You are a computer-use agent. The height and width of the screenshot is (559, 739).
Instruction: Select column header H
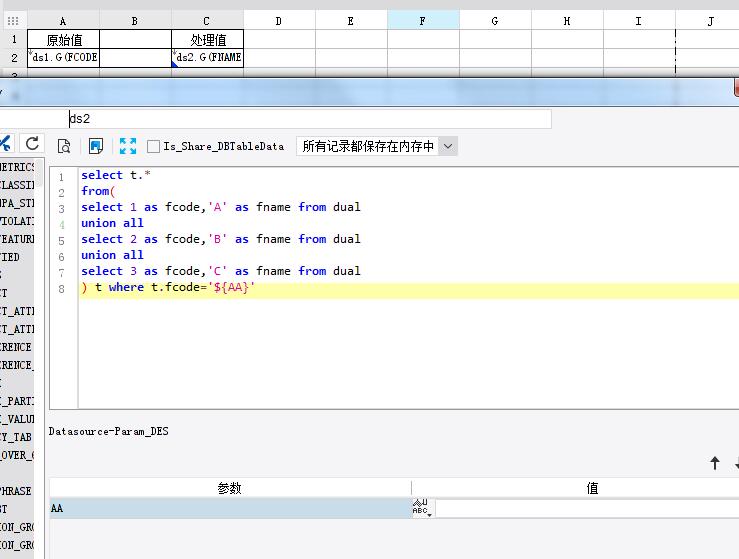click(x=567, y=21)
